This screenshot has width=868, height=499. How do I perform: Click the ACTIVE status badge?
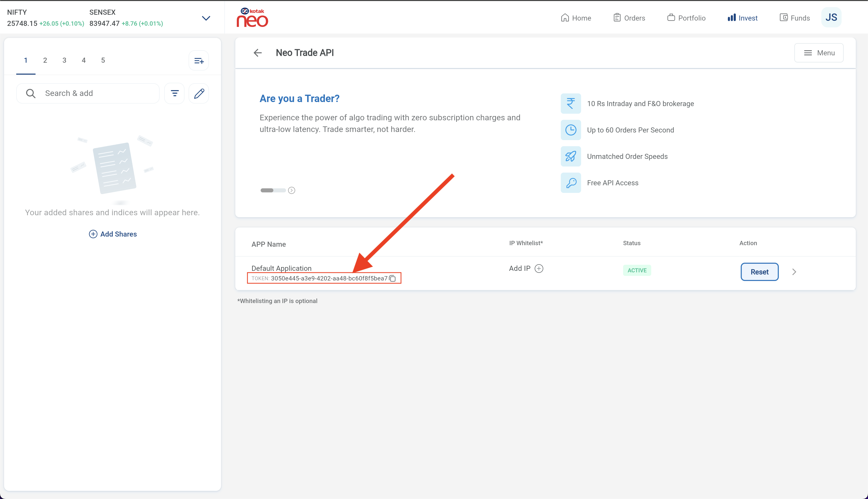(637, 270)
